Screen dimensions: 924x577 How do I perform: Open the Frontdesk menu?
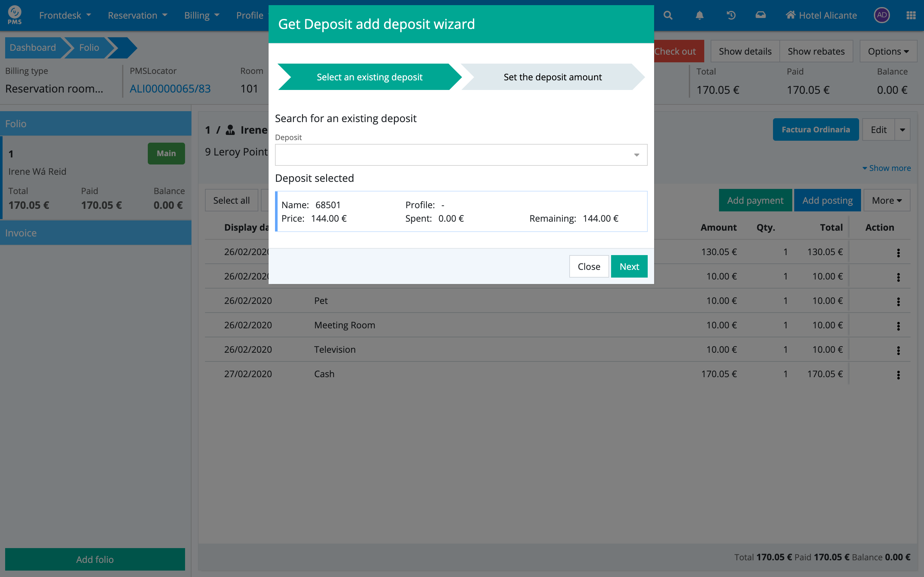point(65,15)
